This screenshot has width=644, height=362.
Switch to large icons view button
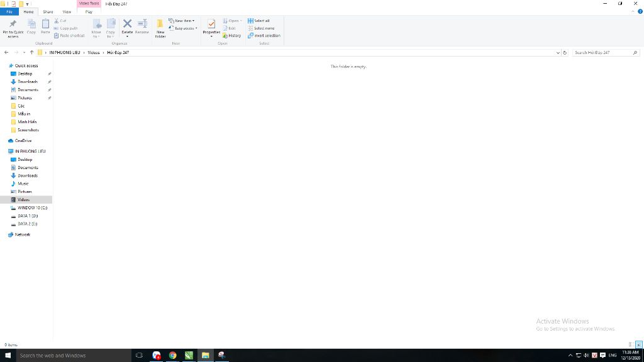[639, 345]
